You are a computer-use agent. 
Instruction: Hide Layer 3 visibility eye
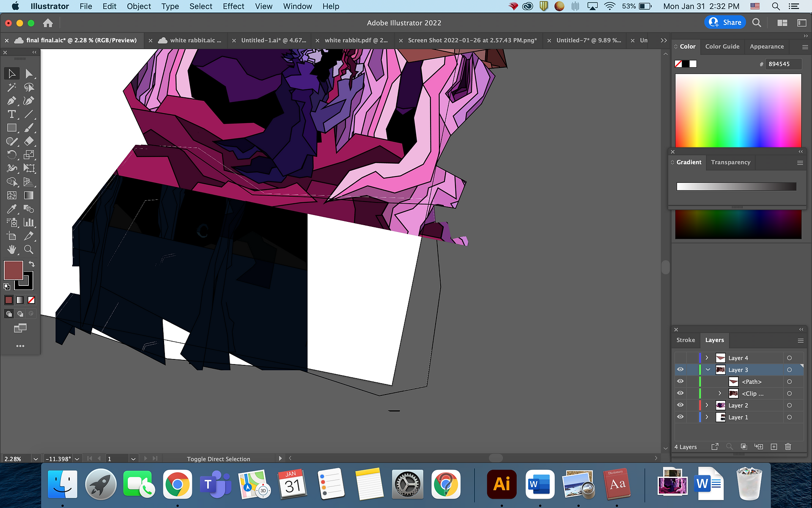pos(680,370)
